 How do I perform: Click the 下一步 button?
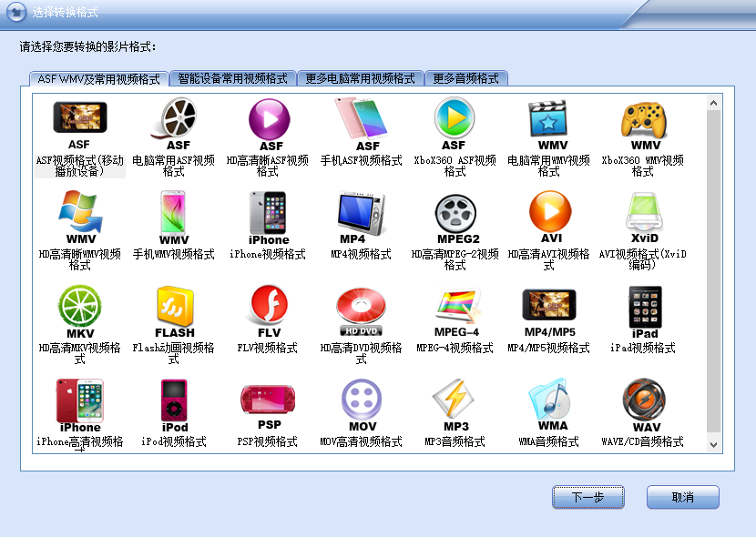coord(587,497)
